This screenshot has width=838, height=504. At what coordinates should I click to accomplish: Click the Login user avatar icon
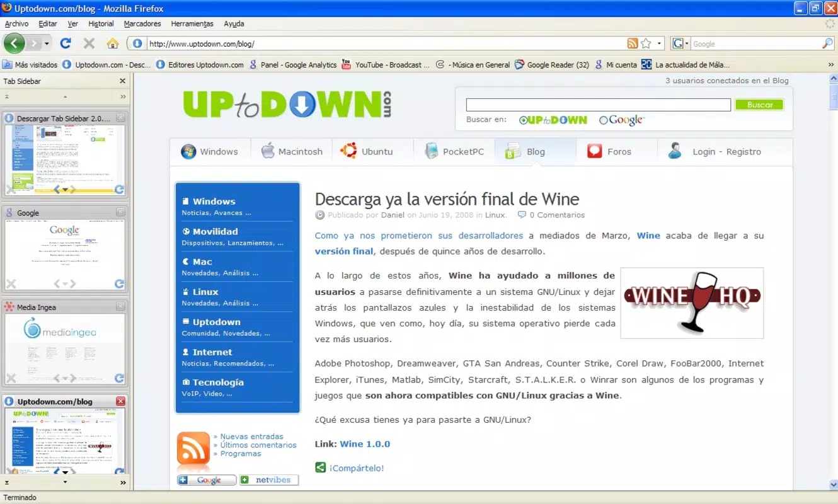click(x=675, y=151)
